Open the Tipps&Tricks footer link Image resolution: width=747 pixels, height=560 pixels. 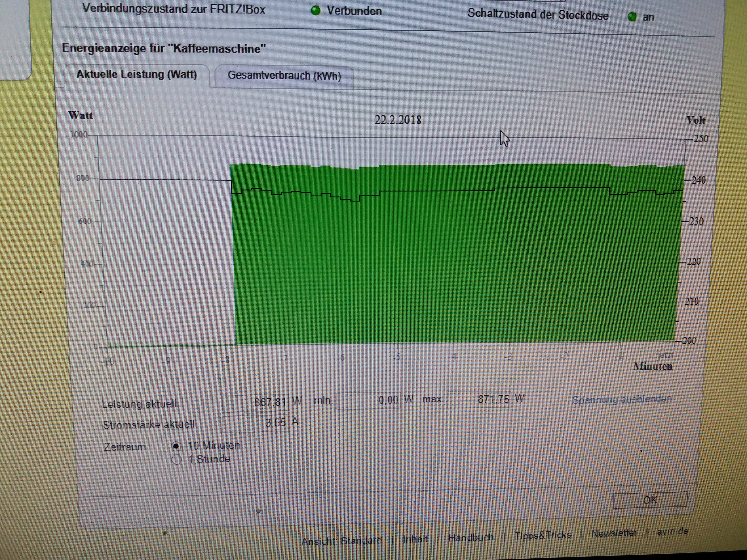tap(543, 535)
